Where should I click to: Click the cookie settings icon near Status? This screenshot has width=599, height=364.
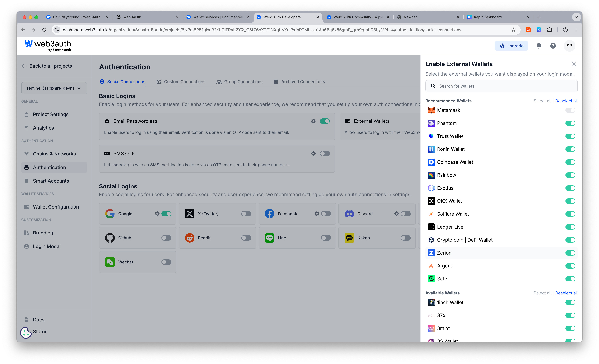click(x=26, y=333)
